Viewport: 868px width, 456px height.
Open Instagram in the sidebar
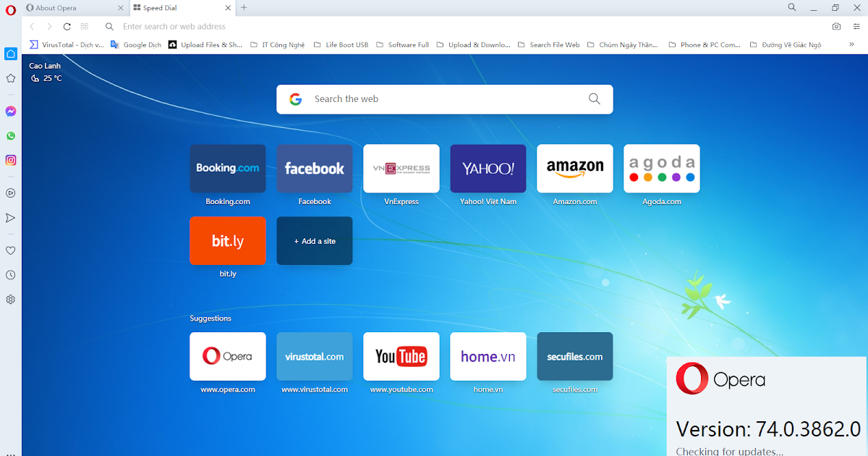[x=11, y=160]
